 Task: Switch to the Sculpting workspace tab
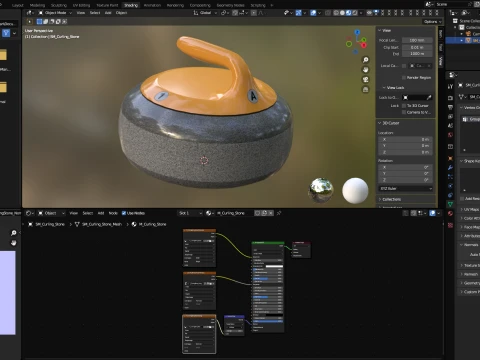(x=59, y=5)
